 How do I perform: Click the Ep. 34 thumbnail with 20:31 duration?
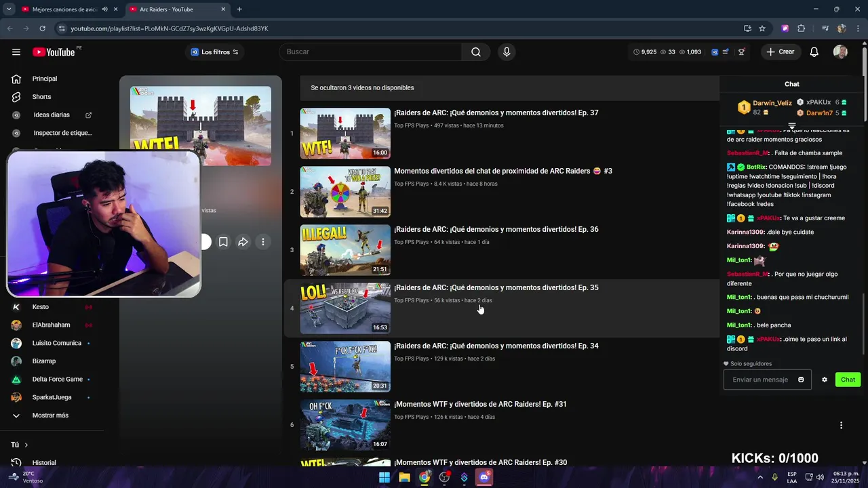coord(345,367)
